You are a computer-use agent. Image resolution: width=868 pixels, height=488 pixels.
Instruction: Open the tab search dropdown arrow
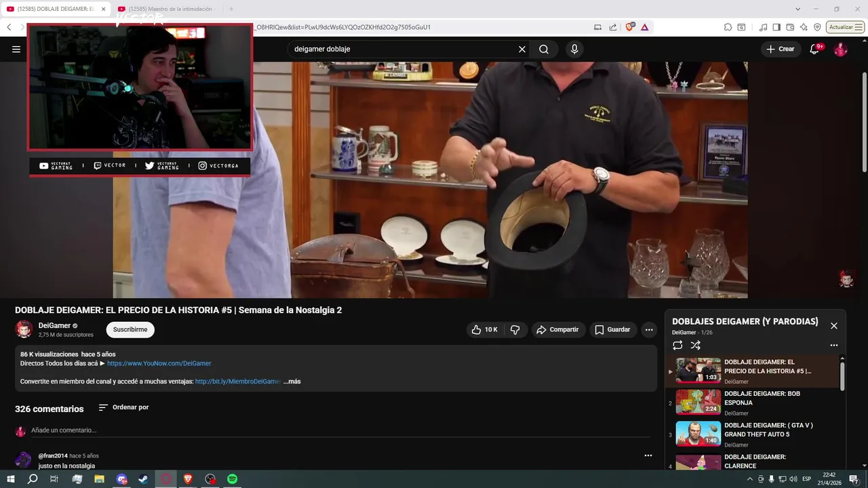[x=797, y=9]
